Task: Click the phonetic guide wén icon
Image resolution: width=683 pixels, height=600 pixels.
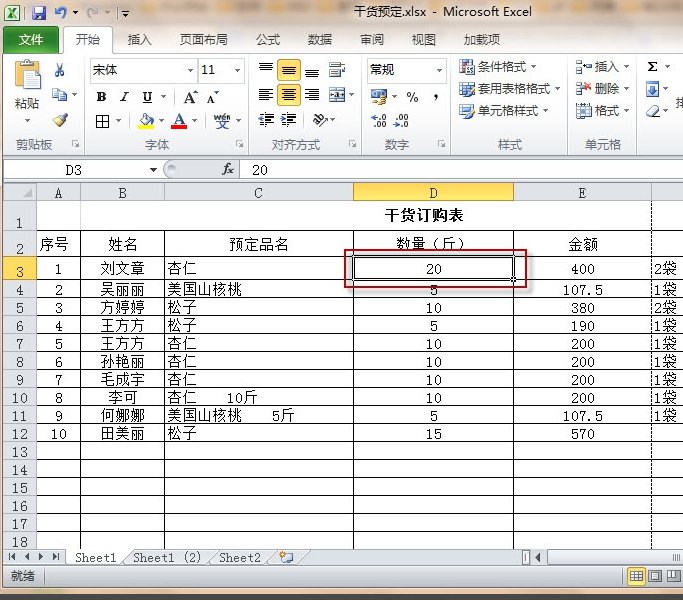Action: click(222, 121)
